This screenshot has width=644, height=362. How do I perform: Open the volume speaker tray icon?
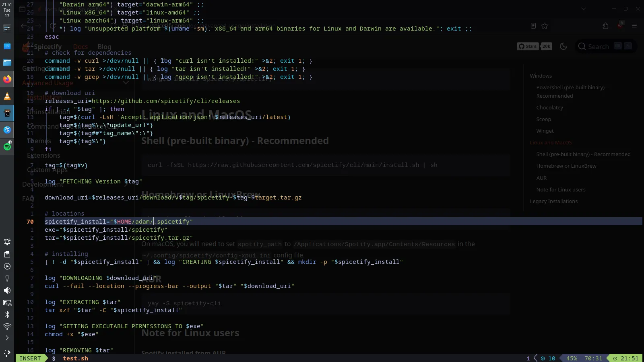coord(7,290)
